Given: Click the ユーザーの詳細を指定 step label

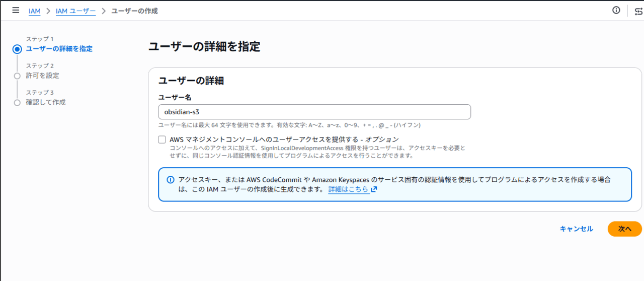Looking at the screenshot, I should tap(59, 49).
